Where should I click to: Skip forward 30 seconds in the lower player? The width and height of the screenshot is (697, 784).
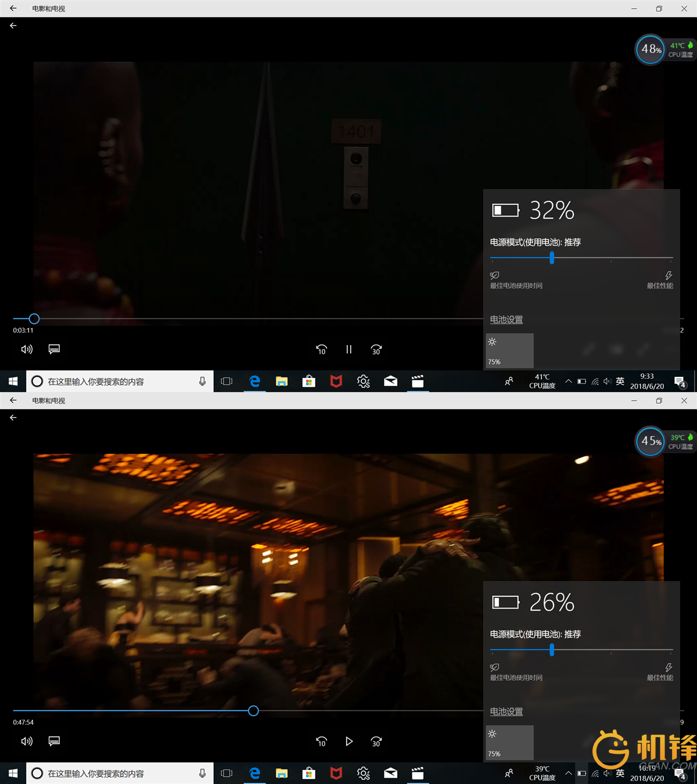376,742
